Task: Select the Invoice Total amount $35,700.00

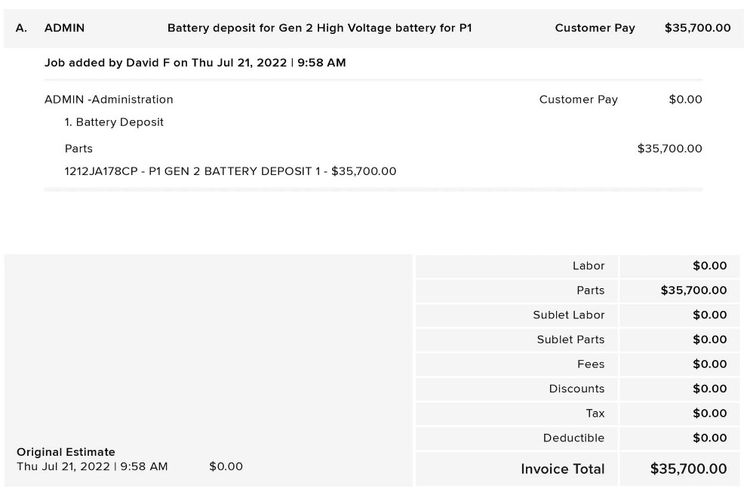Action: click(x=688, y=469)
